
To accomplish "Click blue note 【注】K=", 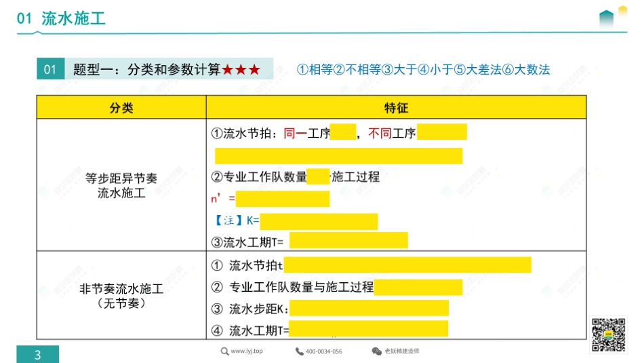I will [237, 221].
